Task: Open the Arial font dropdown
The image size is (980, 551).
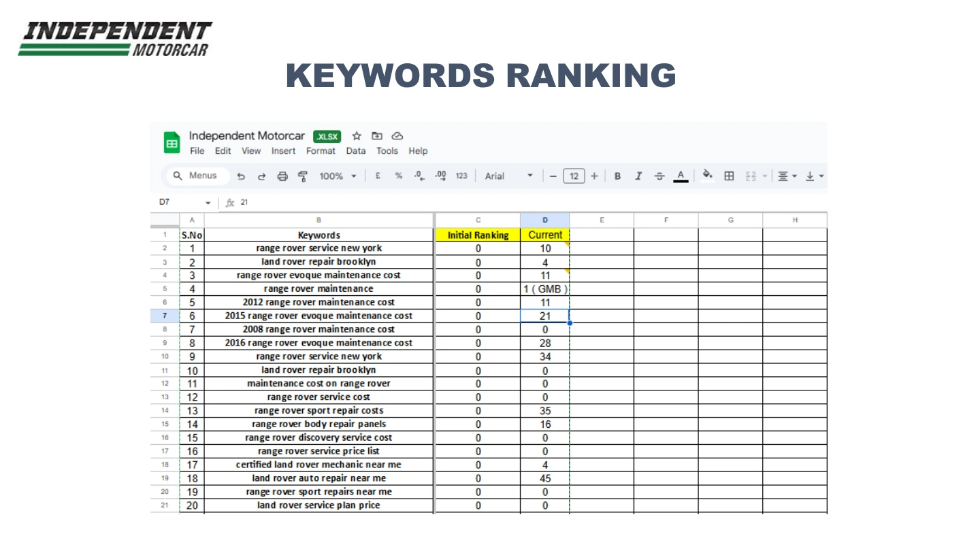Action: click(x=509, y=176)
